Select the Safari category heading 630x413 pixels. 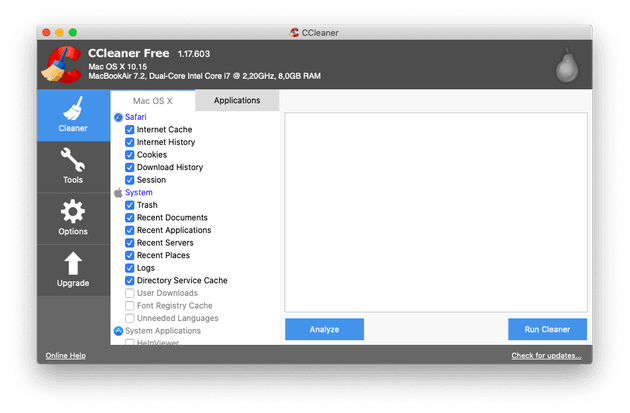coord(135,117)
